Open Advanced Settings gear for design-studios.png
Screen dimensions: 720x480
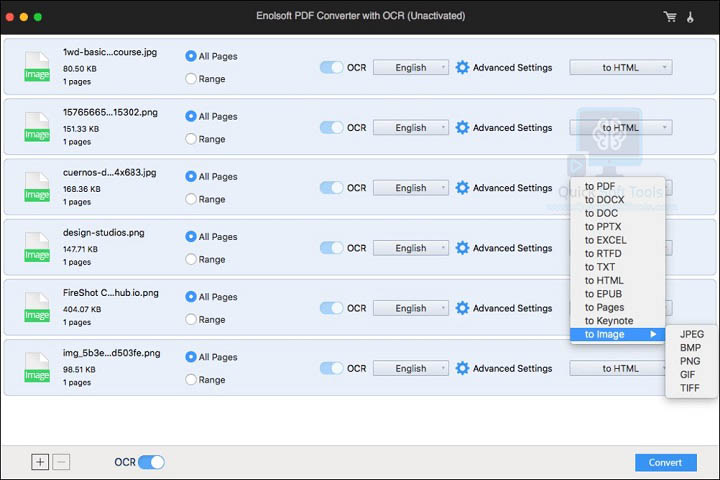click(462, 248)
